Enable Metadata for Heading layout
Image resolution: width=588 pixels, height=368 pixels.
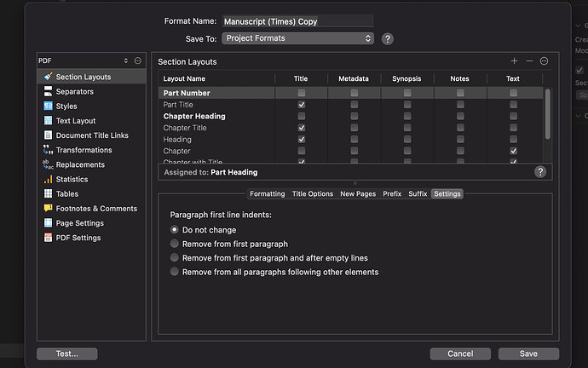(354, 140)
